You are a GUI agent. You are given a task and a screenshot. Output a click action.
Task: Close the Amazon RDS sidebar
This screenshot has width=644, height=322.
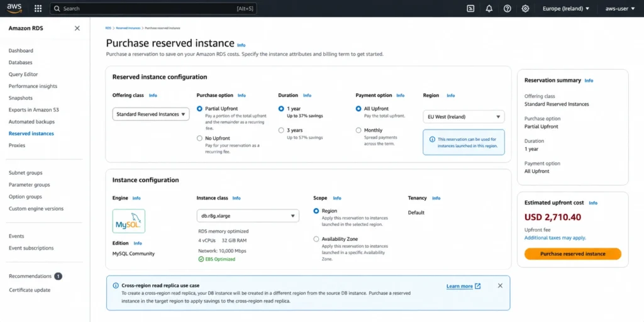(x=77, y=28)
